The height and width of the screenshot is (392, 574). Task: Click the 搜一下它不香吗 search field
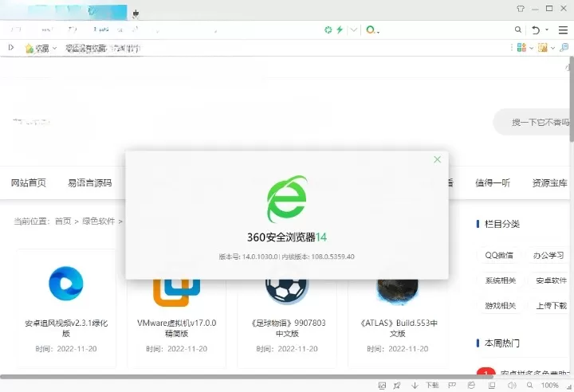coord(533,122)
